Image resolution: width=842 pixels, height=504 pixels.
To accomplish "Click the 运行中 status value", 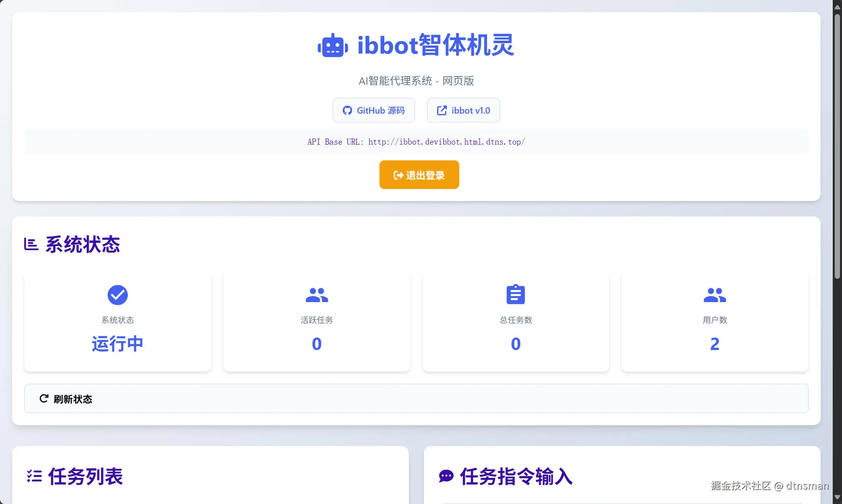I will (x=117, y=344).
